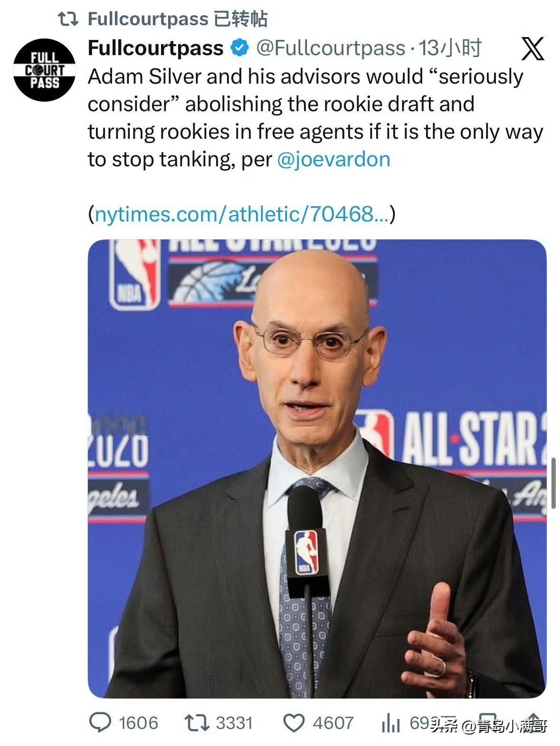Image resolution: width=560 pixels, height=746 pixels.
Task: Click the X logo icon
Action: point(532,48)
